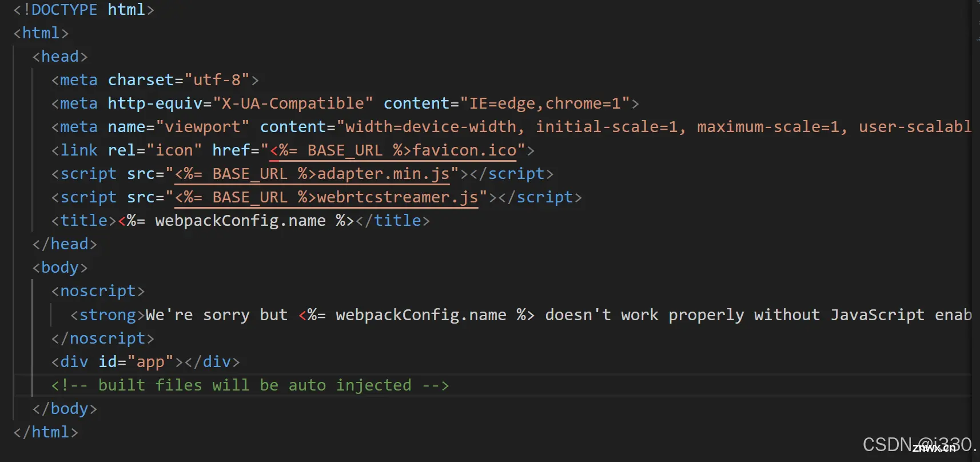The height and width of the screenshot is (462, 980).
Task: Click the X-UA-Compatible attribute value
Action: point(293,103)
